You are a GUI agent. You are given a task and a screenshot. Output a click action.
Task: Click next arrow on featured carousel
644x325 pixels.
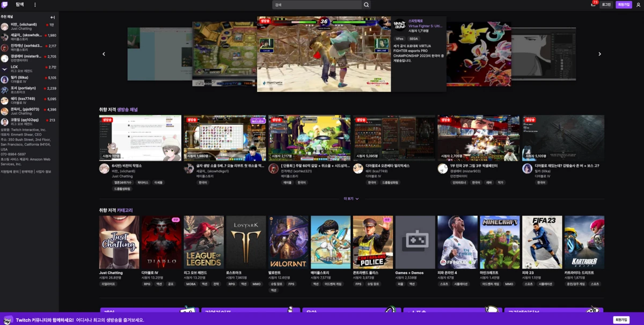point(599,54)
